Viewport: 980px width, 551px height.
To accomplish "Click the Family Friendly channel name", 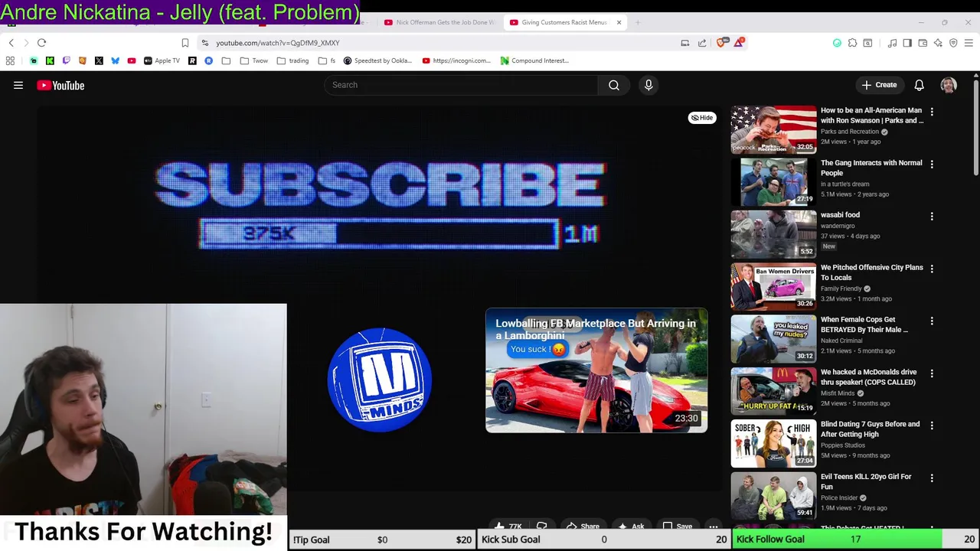I will [841, 289].
